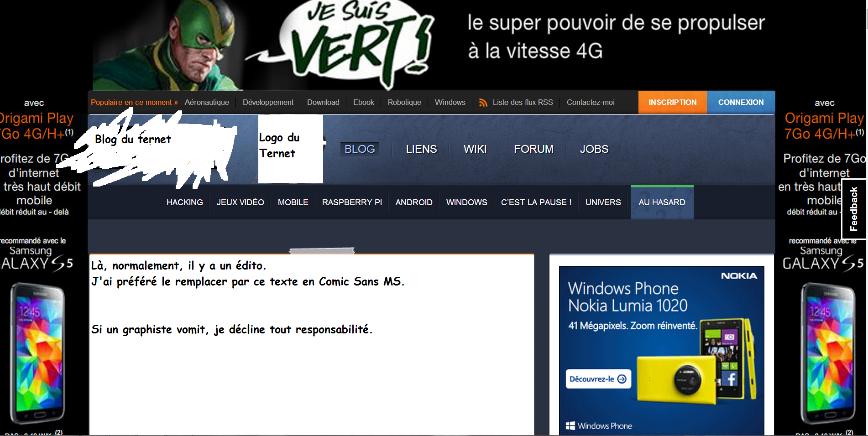
Task: Open the RASPBERRY PI category
Action: (x=352, y=202)
